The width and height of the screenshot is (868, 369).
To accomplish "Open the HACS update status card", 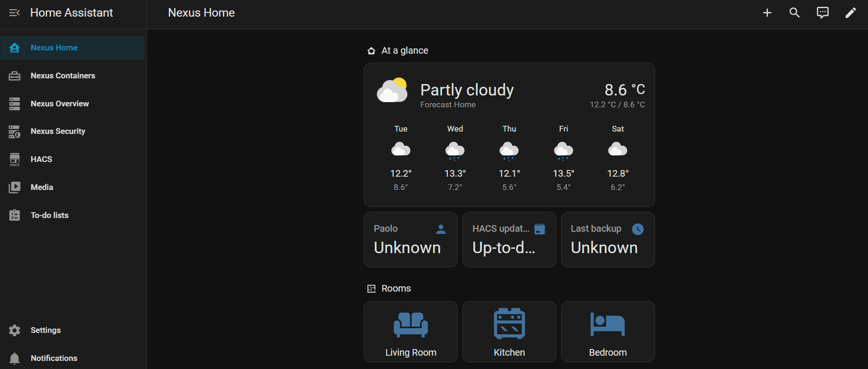I will 509,239.
